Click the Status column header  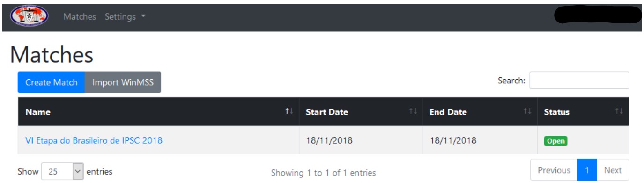point(583,112)
